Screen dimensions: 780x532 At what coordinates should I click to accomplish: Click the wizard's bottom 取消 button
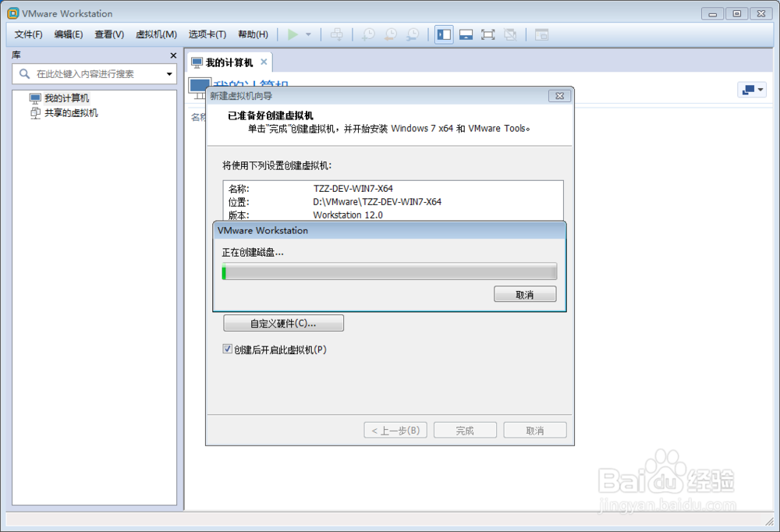click(x=535, y=430)
